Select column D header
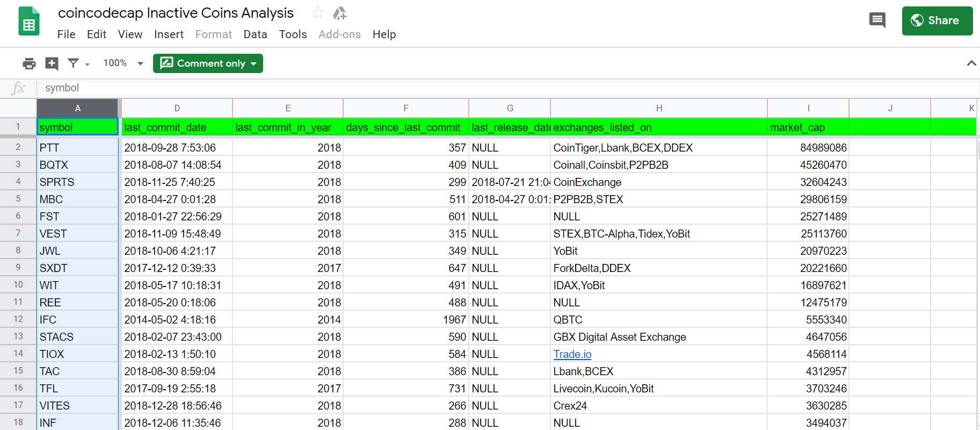980x430 pixels. pos(177,108)
